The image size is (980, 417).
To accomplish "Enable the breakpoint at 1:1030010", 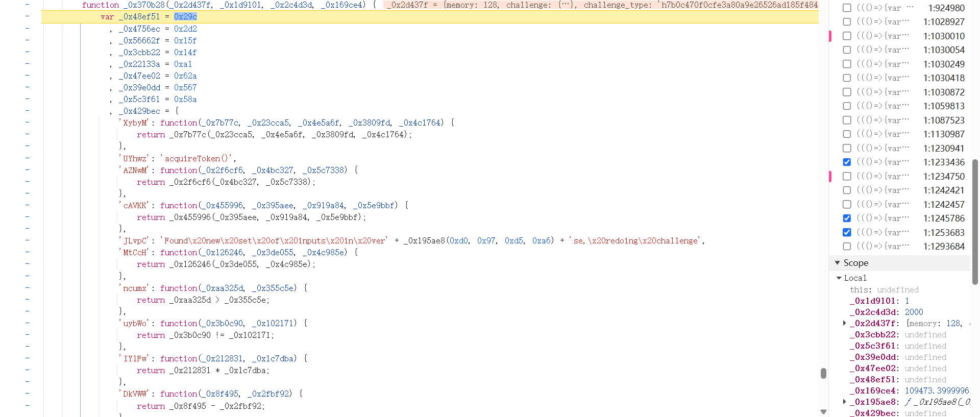I will (847, 36).
